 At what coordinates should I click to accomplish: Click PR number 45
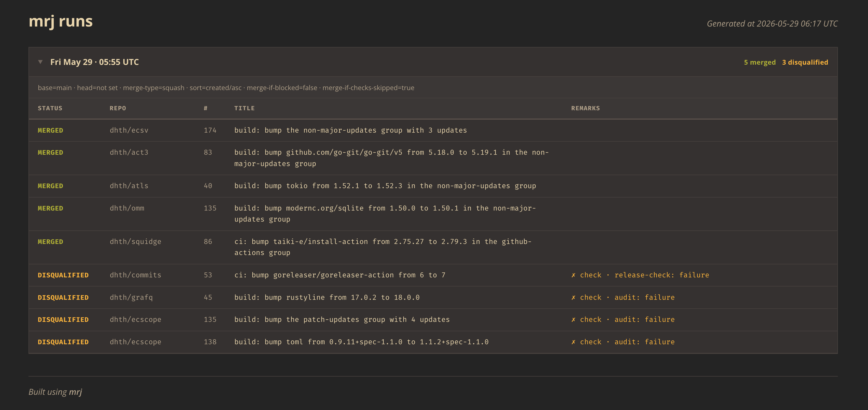pos(208,298)
